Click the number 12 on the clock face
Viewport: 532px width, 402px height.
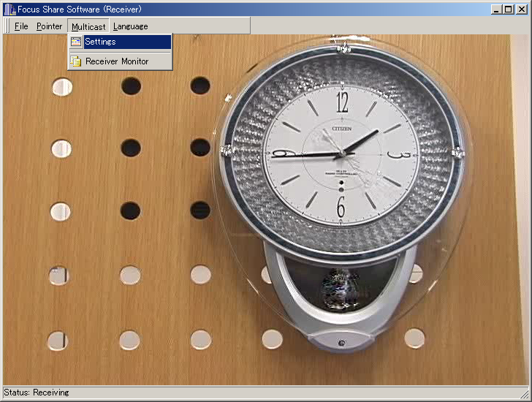(342, 102)
